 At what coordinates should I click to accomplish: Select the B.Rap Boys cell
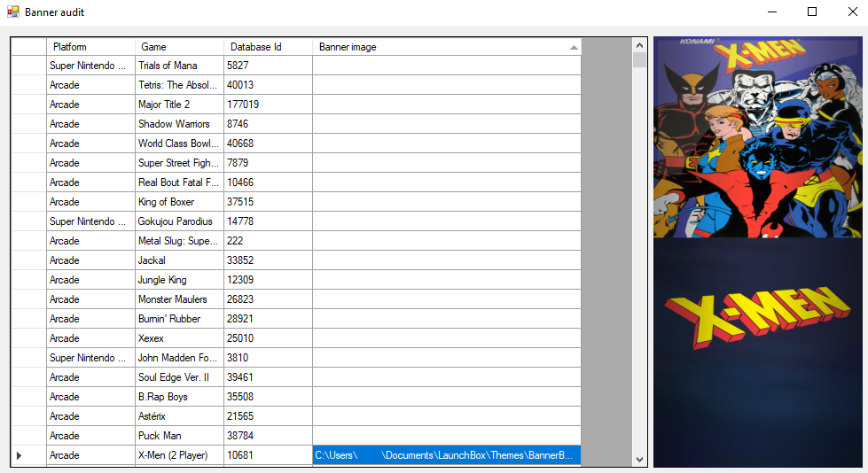[179, 397]
